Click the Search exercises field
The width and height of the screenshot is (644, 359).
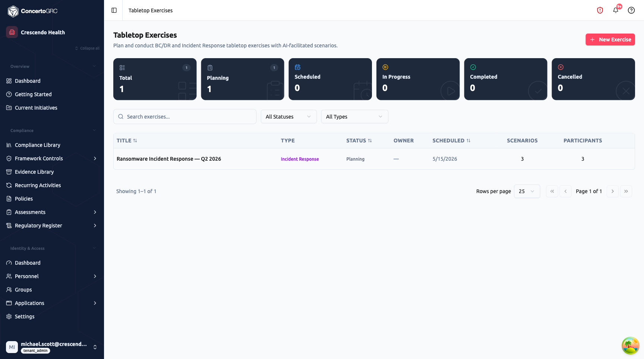tap(185, 117)
